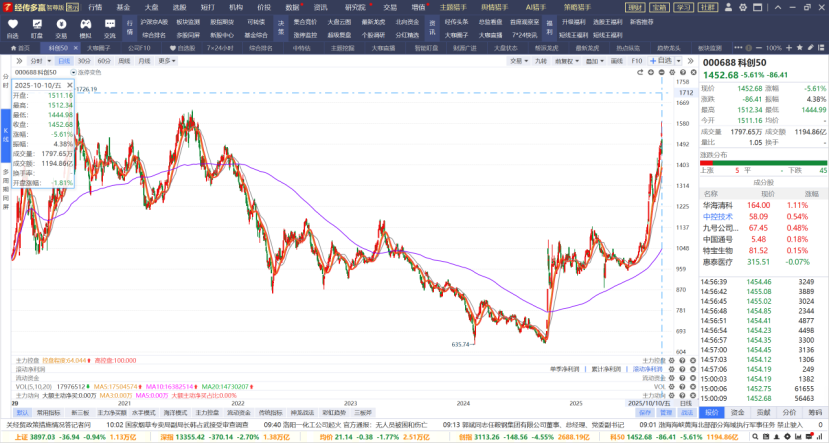Close the 流动资金 indicator row
The width and height of the screenshot is (830, 444).
692,378
